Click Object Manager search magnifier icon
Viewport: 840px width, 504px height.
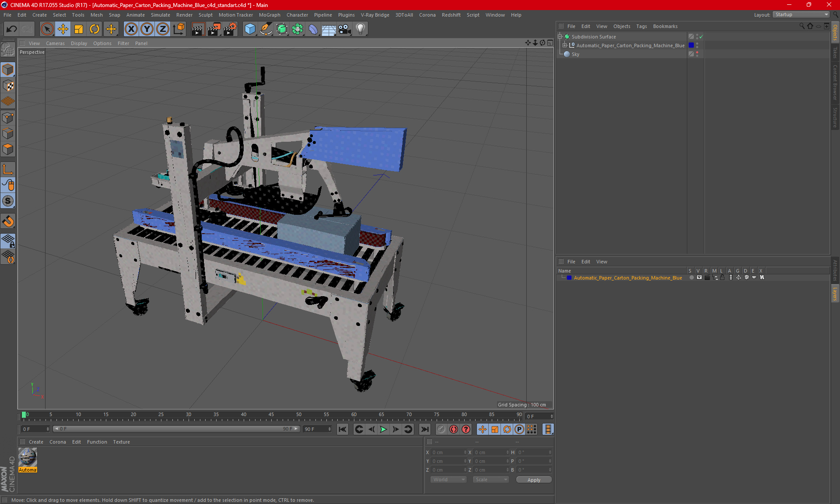pos(802,26)
